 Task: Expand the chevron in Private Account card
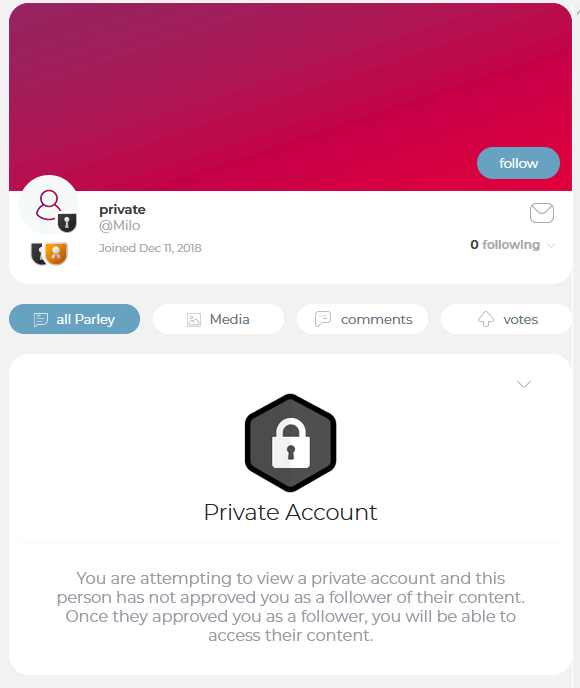tap(524, 384)
